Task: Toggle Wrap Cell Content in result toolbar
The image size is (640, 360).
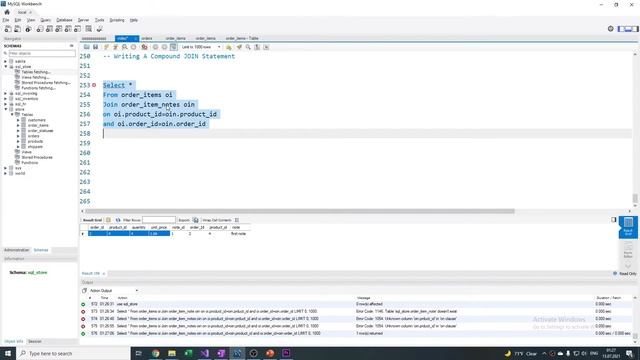Action: (237, 220)
